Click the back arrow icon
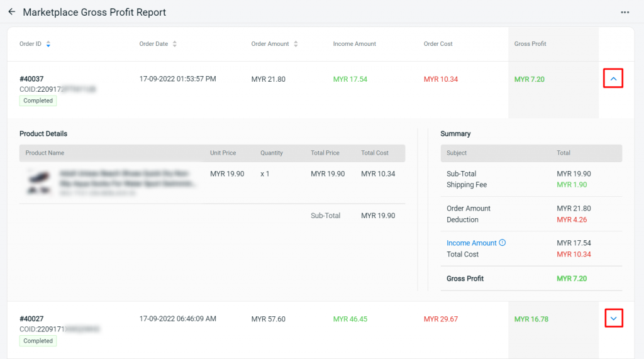This screenshot has width=644, height=359. 12,12
